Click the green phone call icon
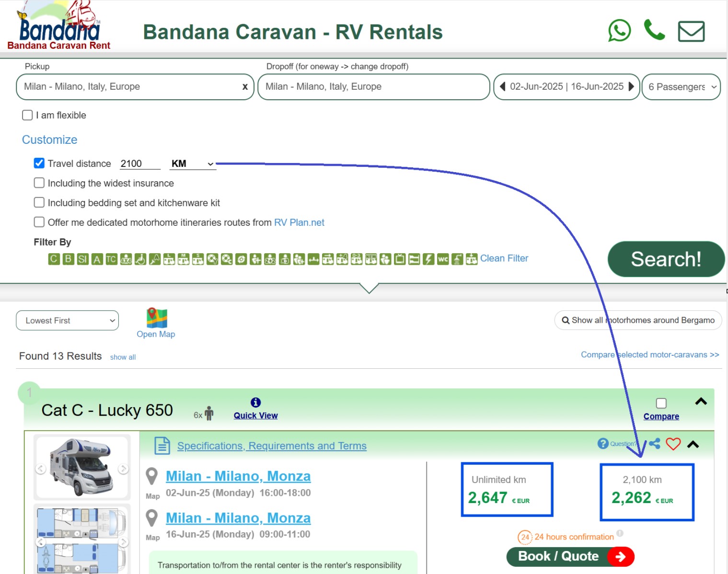 654,30
